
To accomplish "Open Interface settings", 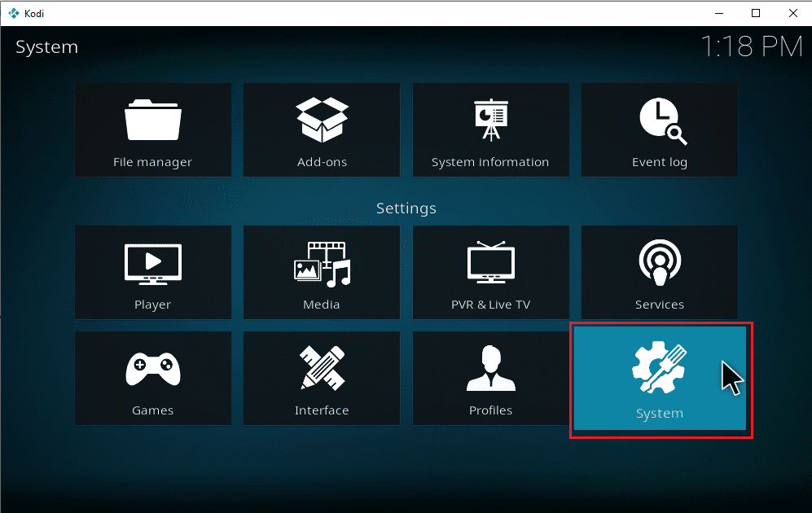I will point(321,378).
